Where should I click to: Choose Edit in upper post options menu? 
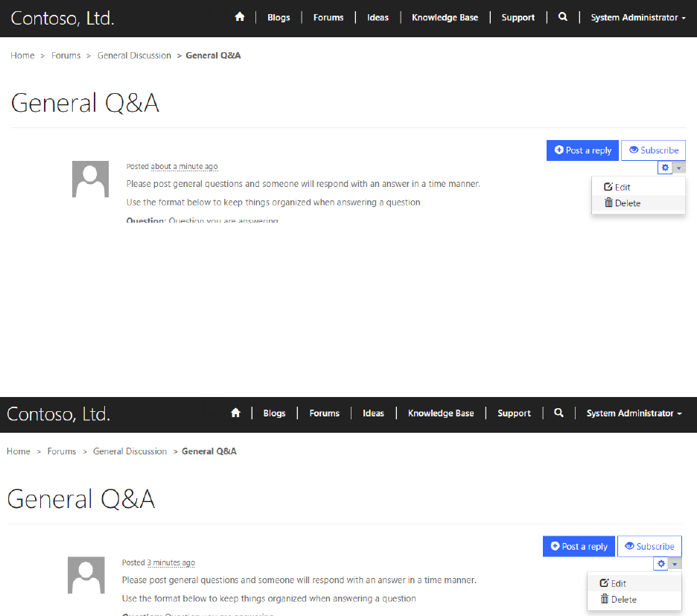[x=638, y=187]
